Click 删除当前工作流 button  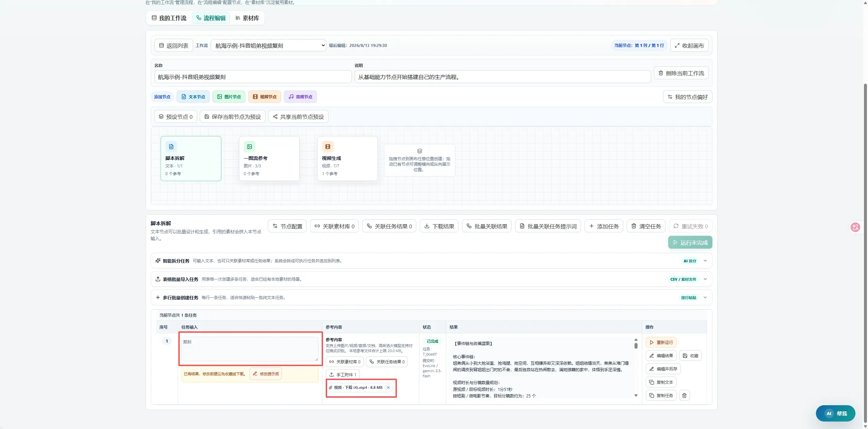(681, 73)
